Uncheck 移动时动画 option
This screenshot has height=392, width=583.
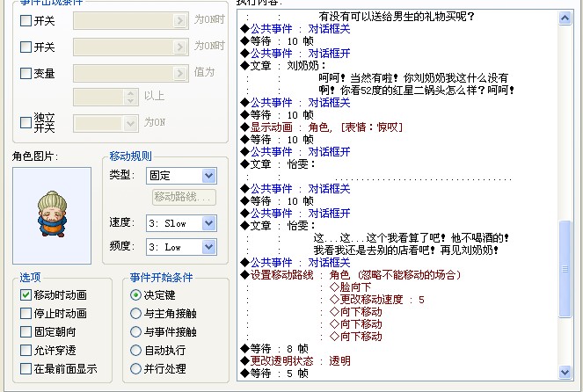[26, 295]
